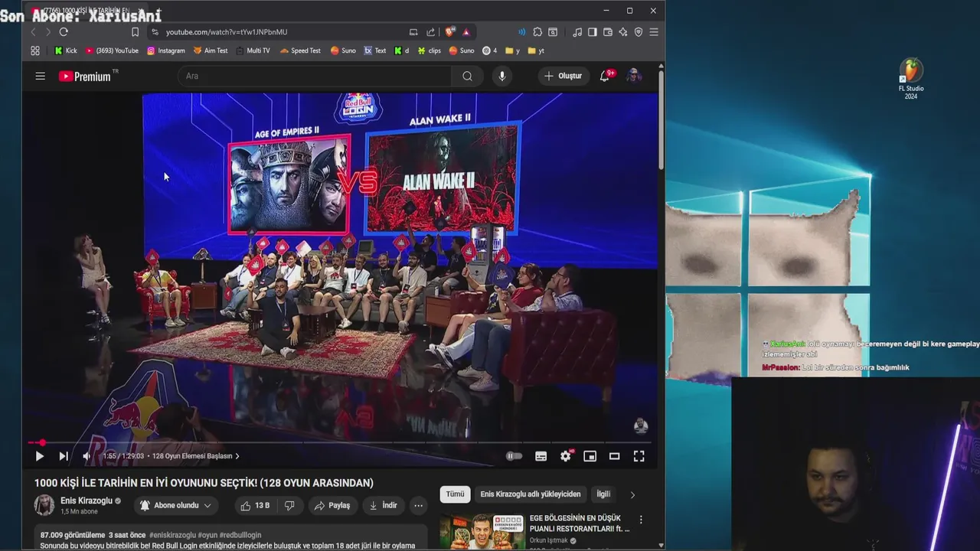Open YouTube notifications bell

coord(605,76)
